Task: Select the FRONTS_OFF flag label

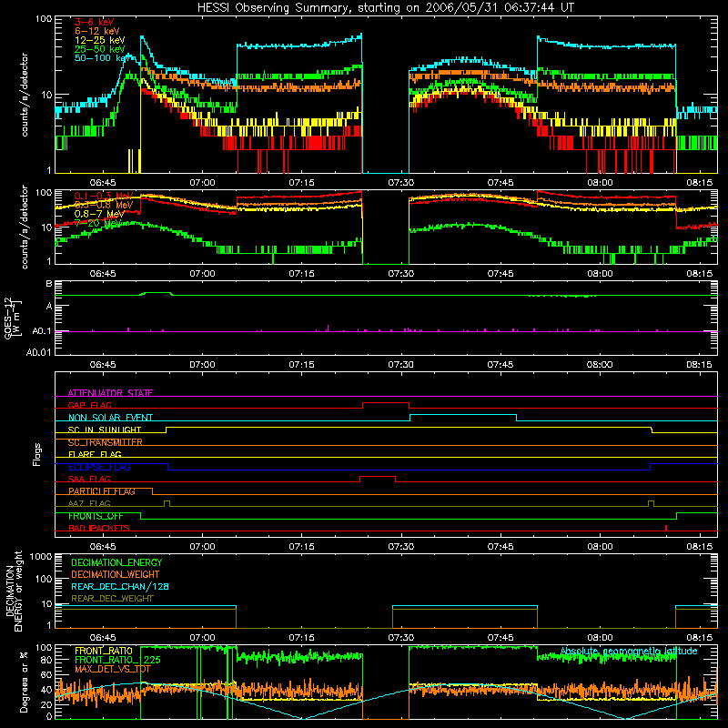Action: (x=96, y=516)
